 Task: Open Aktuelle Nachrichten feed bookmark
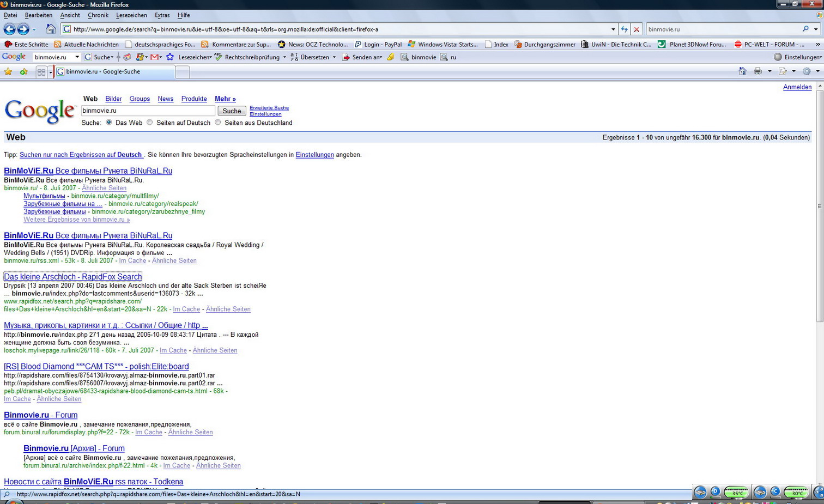[x=86, y=44]
